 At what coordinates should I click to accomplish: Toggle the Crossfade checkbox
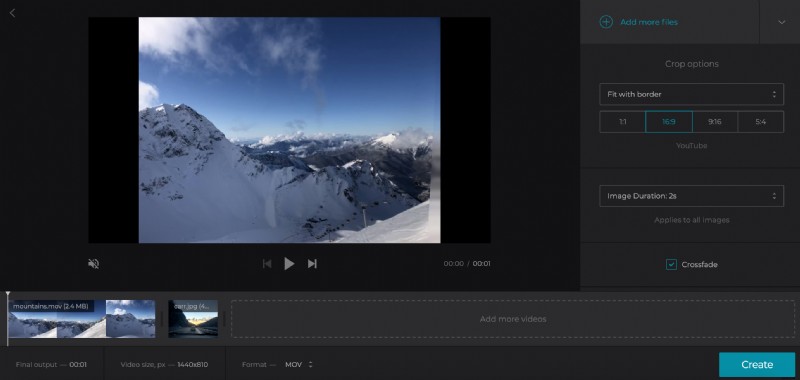(x=671, y=264)
